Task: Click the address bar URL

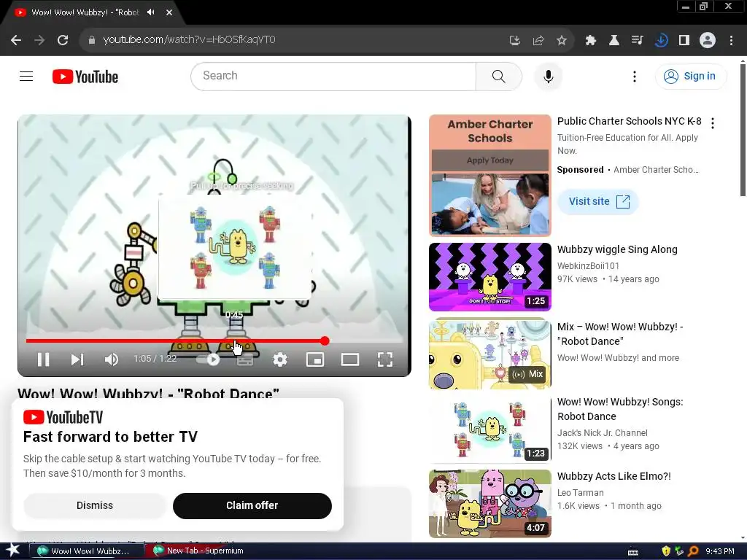Action: (189, 39)
